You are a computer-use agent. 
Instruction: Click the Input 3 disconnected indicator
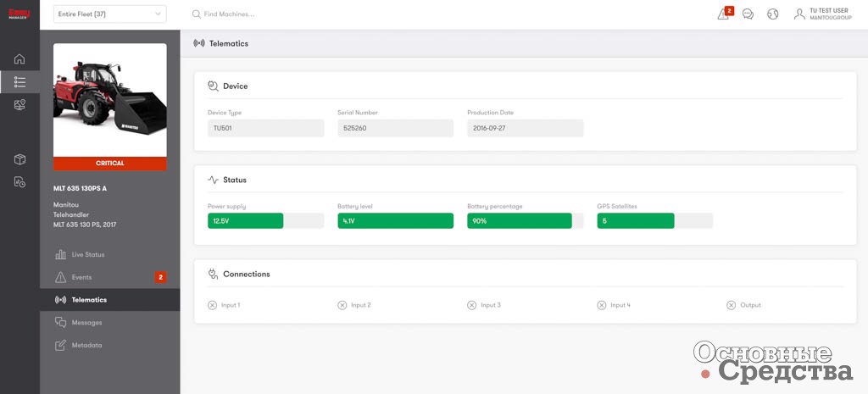pos(471,305)
